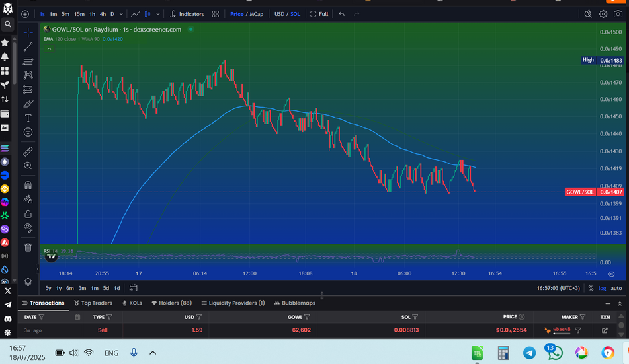Viewport: 629px width, 364px height.
Task: Set chart range to 5d
Action: (106, 288)
